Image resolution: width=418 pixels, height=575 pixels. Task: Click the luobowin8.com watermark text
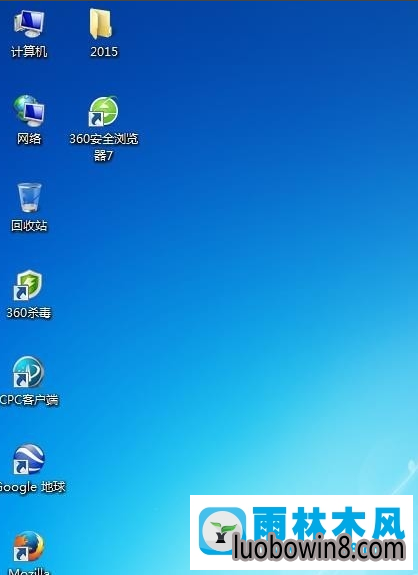[x=319, y=549]
